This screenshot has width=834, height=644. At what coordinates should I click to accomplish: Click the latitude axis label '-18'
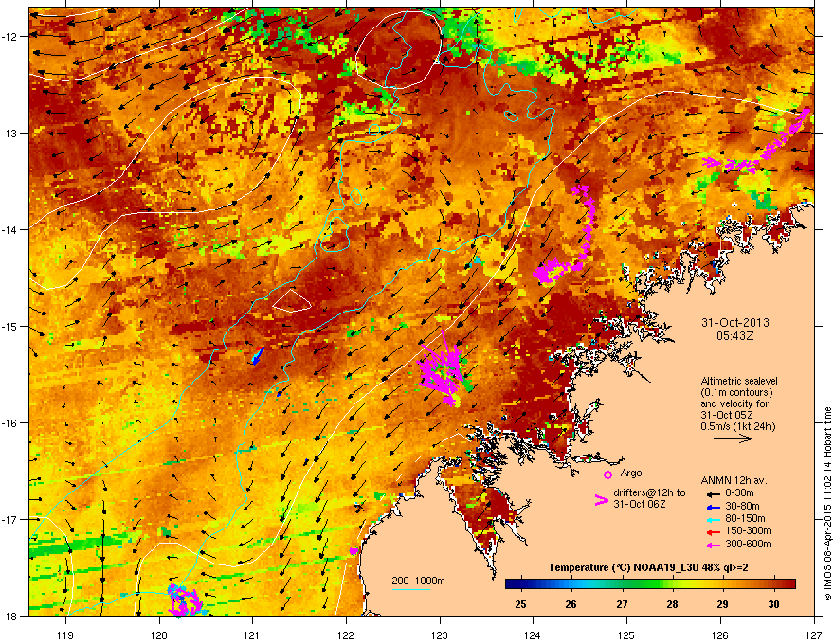pos(9,616)
